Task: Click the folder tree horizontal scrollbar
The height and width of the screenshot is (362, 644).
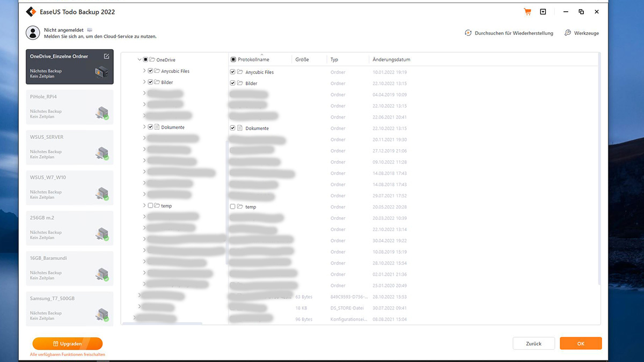Action: (162, 323)
